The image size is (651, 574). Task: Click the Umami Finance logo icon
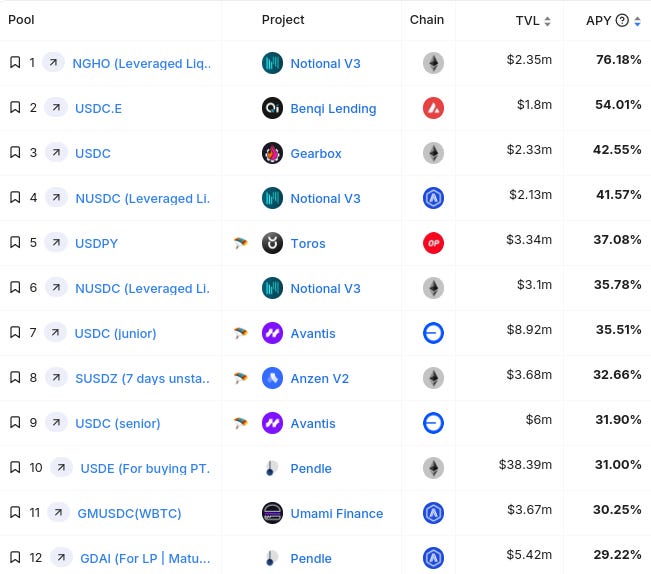(x=272, y=513)
